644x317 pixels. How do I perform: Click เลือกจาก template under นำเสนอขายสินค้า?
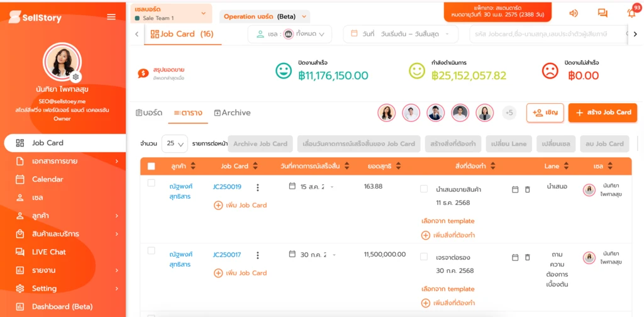[448, 221]
